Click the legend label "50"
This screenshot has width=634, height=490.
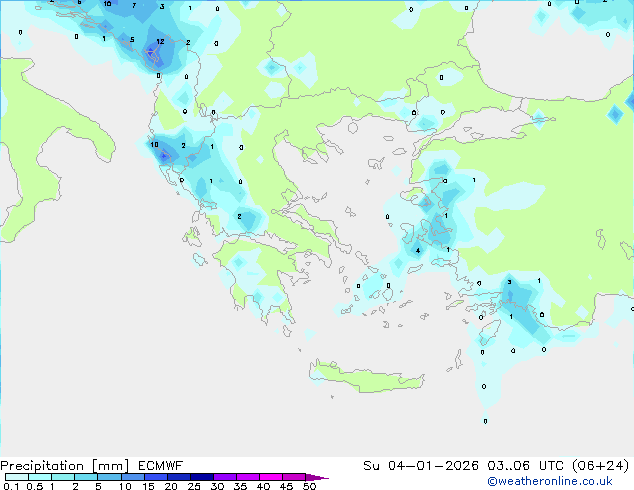coord(309,486)
